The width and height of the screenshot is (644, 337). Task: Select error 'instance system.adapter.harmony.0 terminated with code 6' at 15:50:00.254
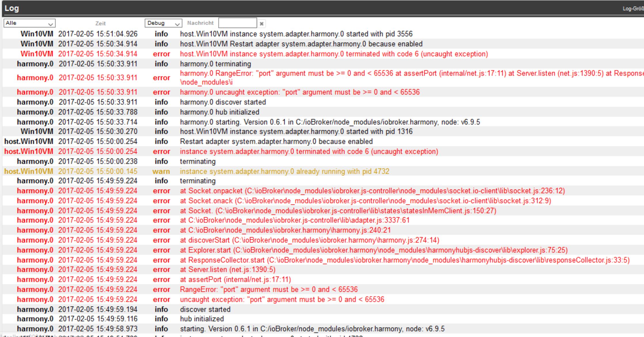(x=309, y=152)
